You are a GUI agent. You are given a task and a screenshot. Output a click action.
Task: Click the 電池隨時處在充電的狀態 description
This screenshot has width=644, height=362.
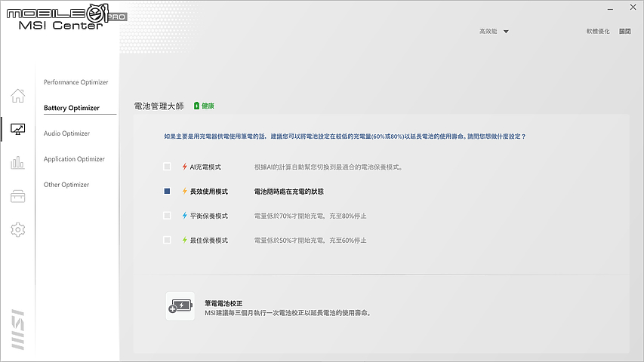click(288, 192)
